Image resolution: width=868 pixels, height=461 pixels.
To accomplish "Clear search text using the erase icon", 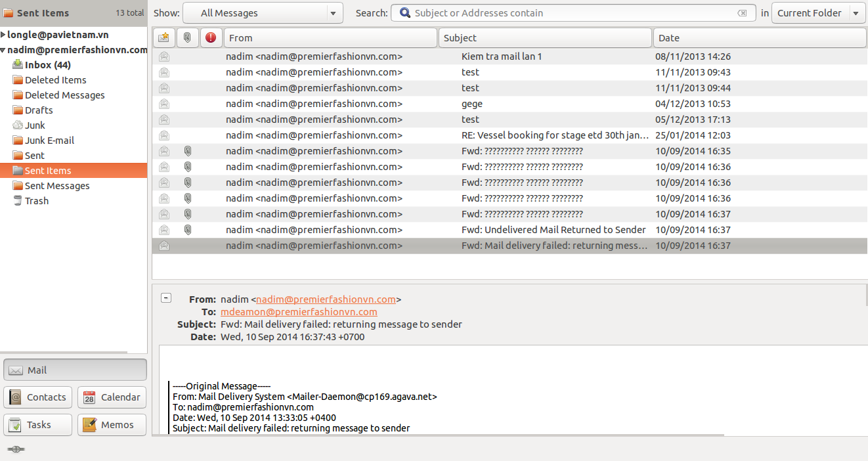I will click(x=742, y=13).
